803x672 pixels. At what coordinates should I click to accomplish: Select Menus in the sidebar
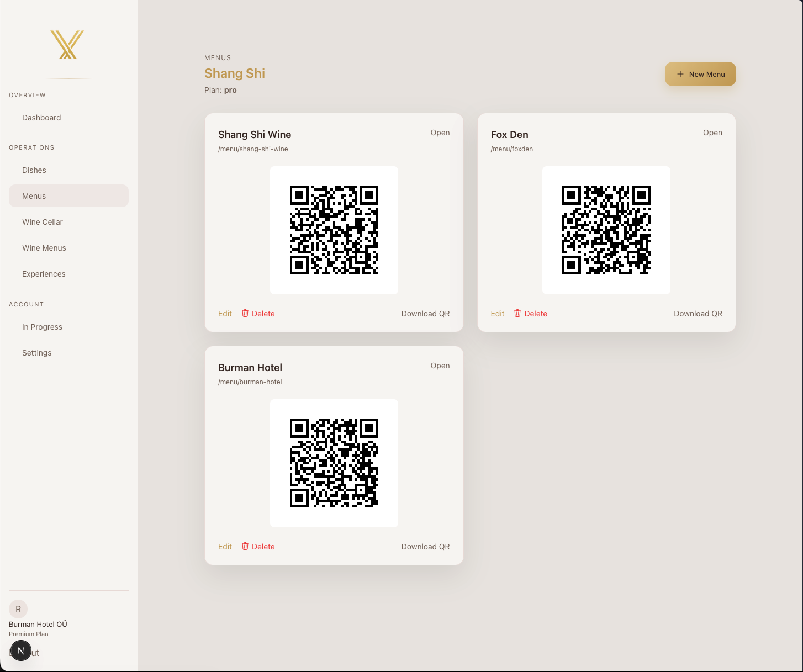click(68, 196)
